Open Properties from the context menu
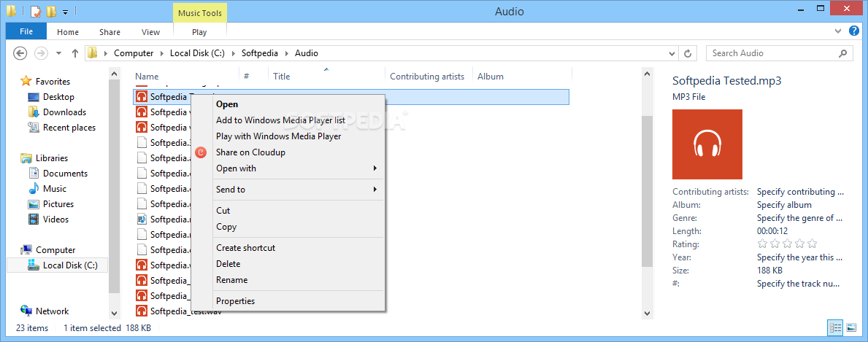The height and width of the screenshot is (342, 868). click(288, 301)
